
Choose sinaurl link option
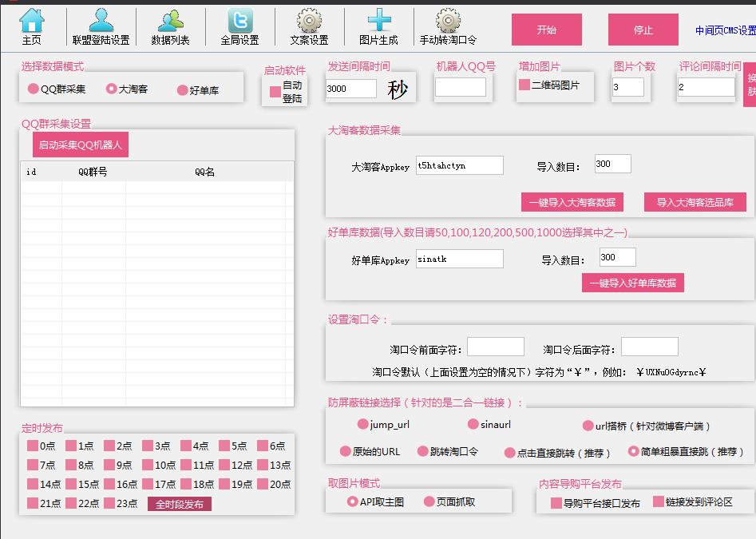pos(473,424)
